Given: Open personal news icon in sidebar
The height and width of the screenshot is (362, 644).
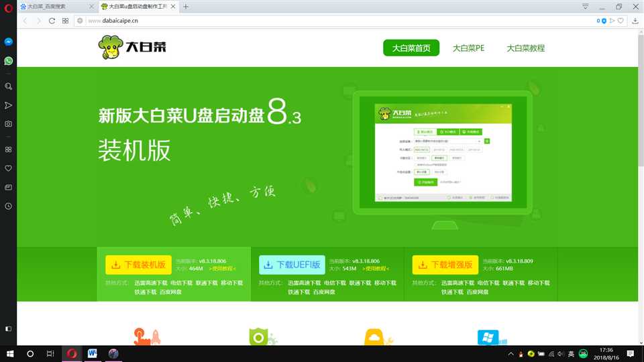Looking at the screenshot, I should click(8, 187).
